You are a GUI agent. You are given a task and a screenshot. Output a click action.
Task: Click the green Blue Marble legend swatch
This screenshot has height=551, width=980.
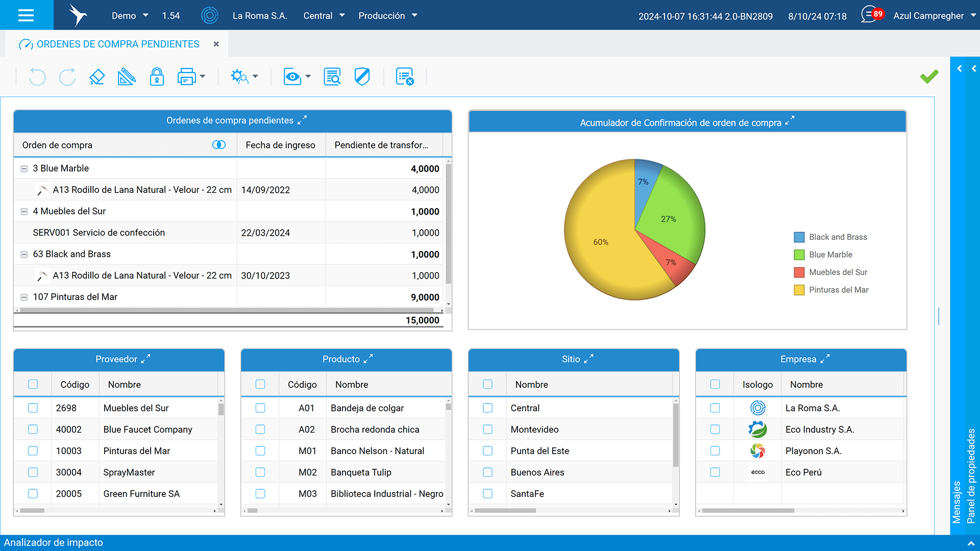click(798, 254)
